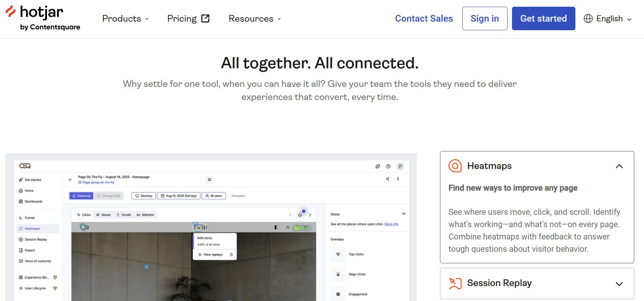Click the map icon next to the page title

pos(210,179)
